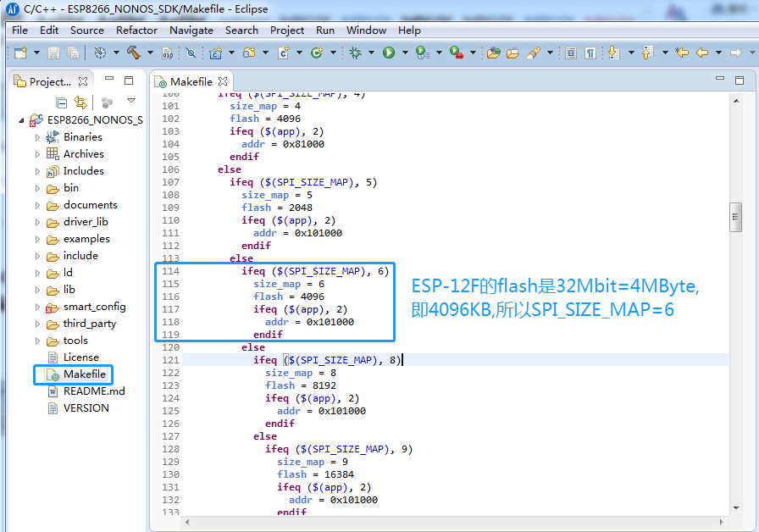This screenshot has width=759, height=532.
Task: Open dropdown next to the New icon
Action: click(x=36, y=53)
